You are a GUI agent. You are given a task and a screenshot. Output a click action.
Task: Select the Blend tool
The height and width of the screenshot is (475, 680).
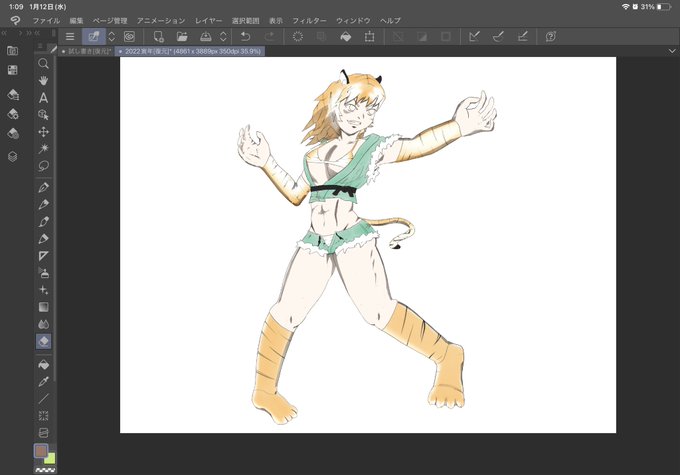pyautogui.click(x=43, y=324)
